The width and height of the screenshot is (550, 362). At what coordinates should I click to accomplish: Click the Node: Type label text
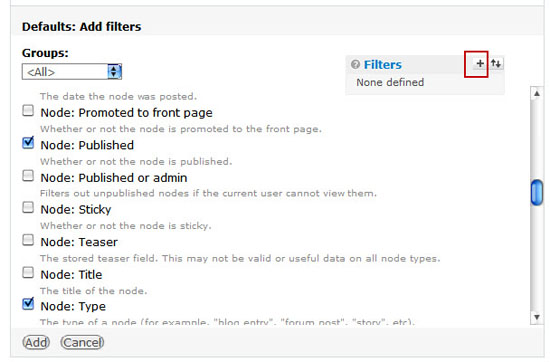73,307
